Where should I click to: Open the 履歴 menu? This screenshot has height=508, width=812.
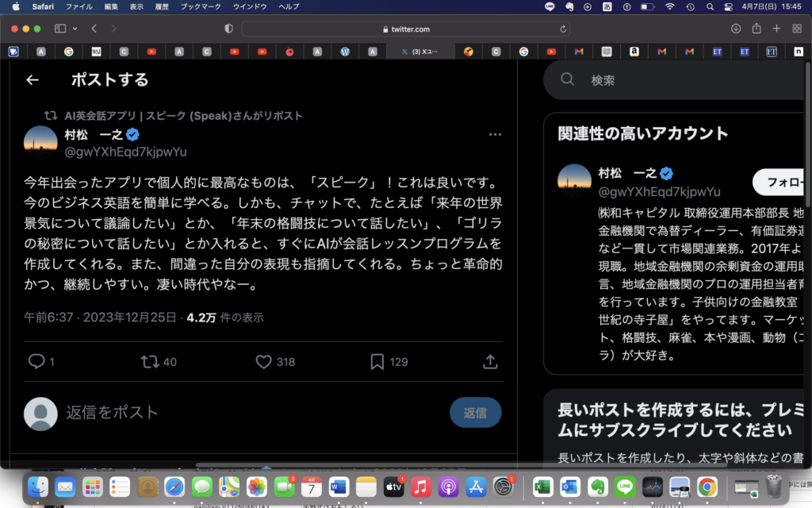[x=161, y=6]
